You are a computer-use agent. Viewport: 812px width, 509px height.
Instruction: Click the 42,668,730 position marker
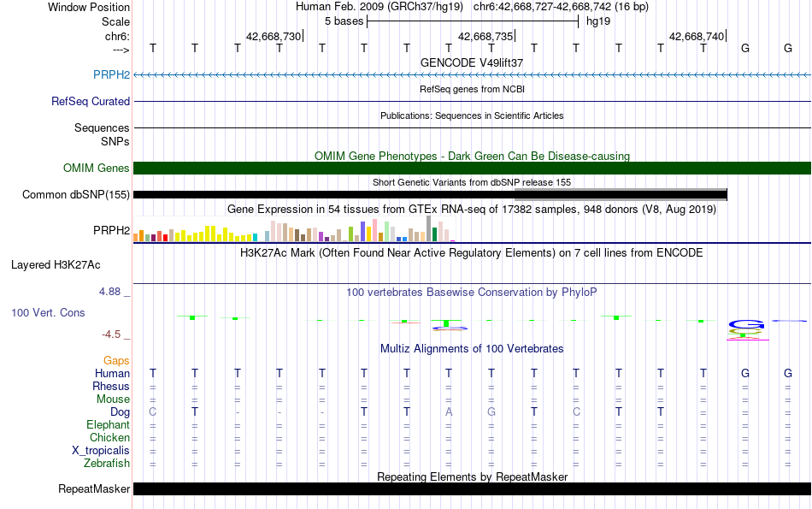pyautogui.click(x=274, y=36)
